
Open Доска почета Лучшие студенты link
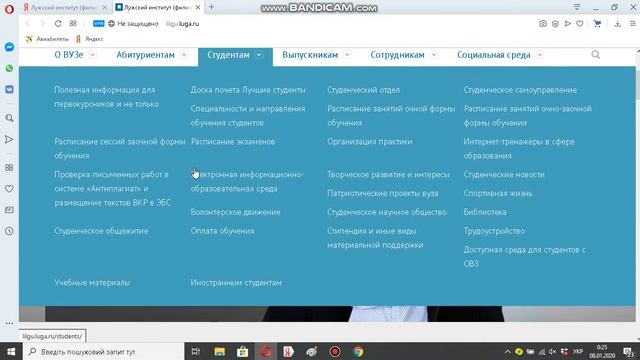(248, 90)
